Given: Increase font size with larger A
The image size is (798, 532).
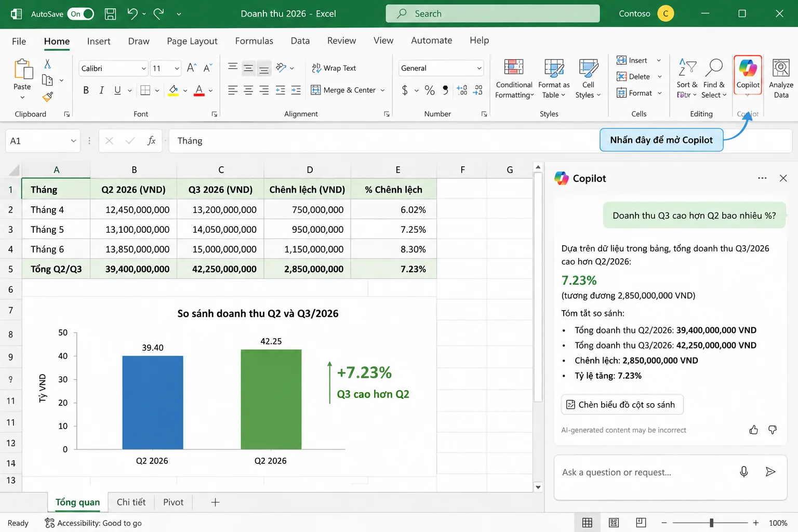Looking at the screenshot, I should pos(191,68).
